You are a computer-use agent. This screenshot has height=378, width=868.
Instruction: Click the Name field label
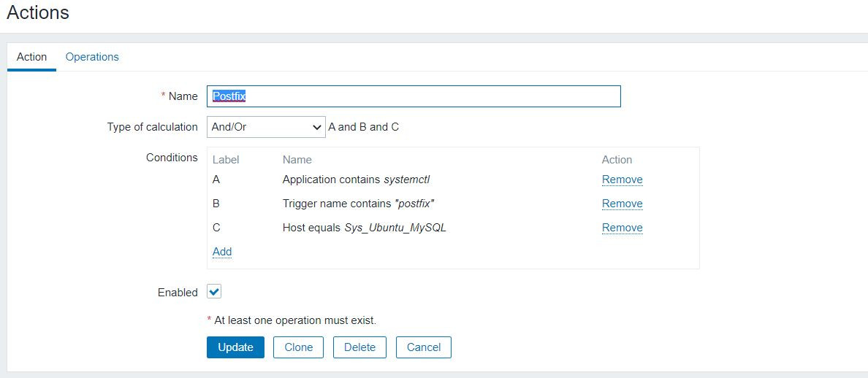coord(183,96)
